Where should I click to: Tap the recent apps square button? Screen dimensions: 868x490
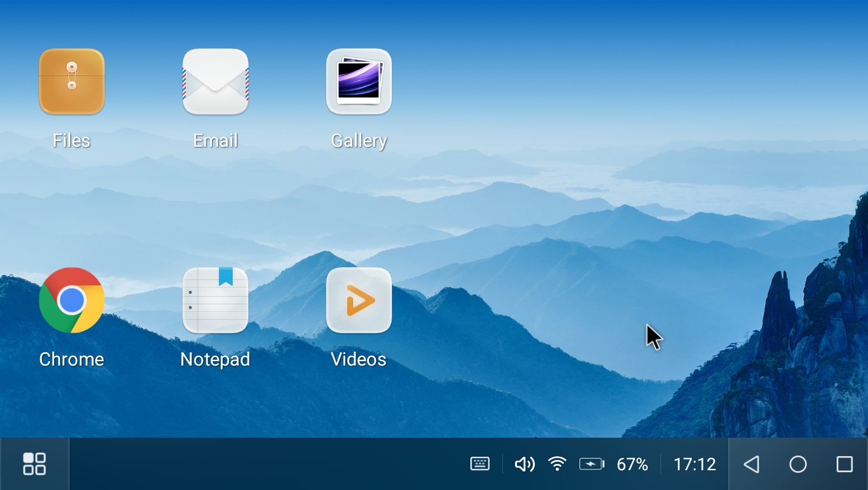point(844,464)
